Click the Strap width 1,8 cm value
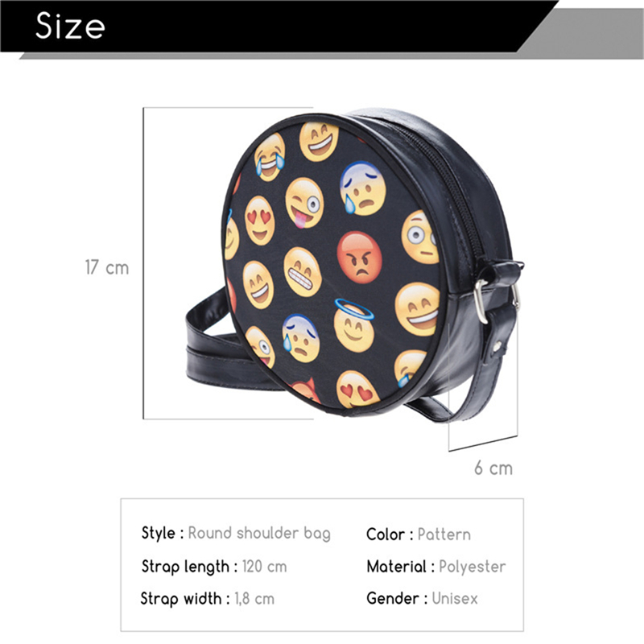This screenshot has width=644, height=644. (x=254, y=598)
